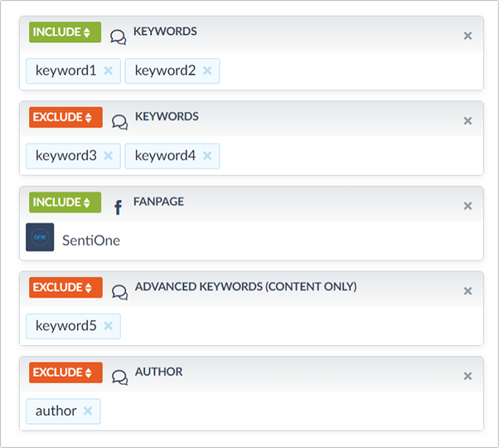Viewport: 499px width, 448px height.
Task: Delete the included Keywords filter block
Action: tap(468, 36)
